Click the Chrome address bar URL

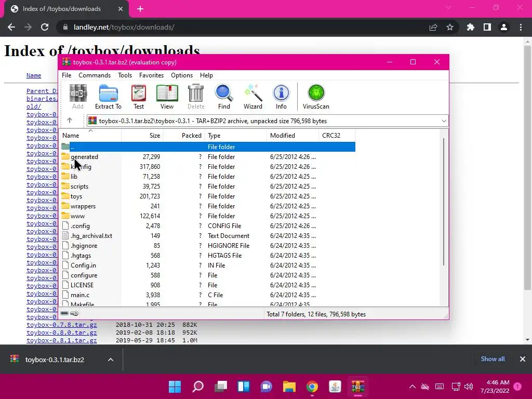point(124,27)
